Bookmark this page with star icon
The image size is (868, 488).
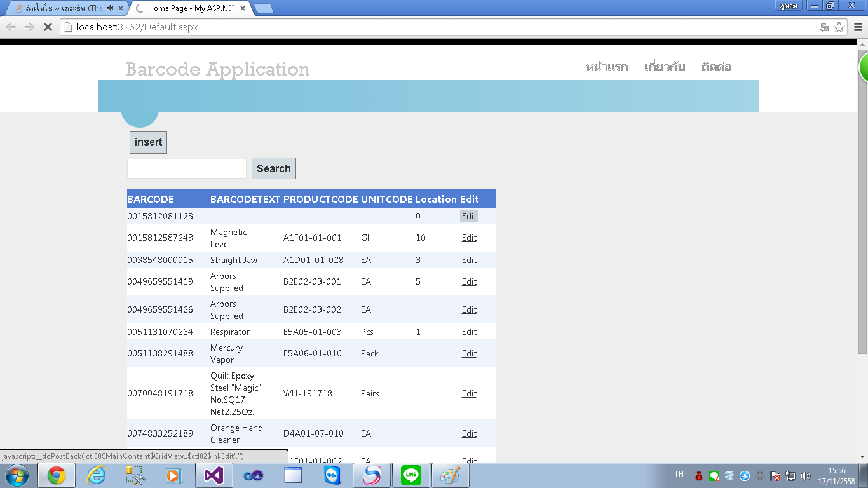pos(839,27)
